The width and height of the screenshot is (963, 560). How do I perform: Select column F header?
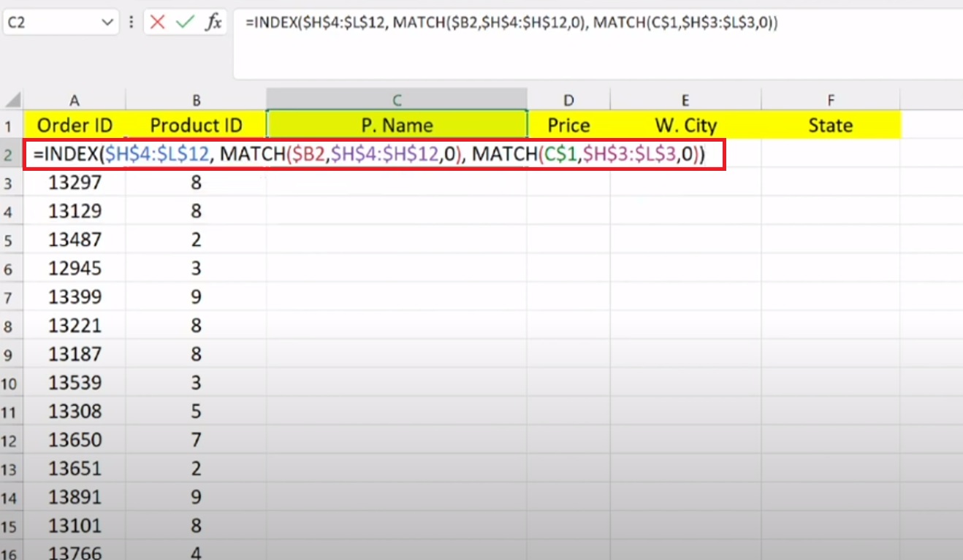[830, 99]
